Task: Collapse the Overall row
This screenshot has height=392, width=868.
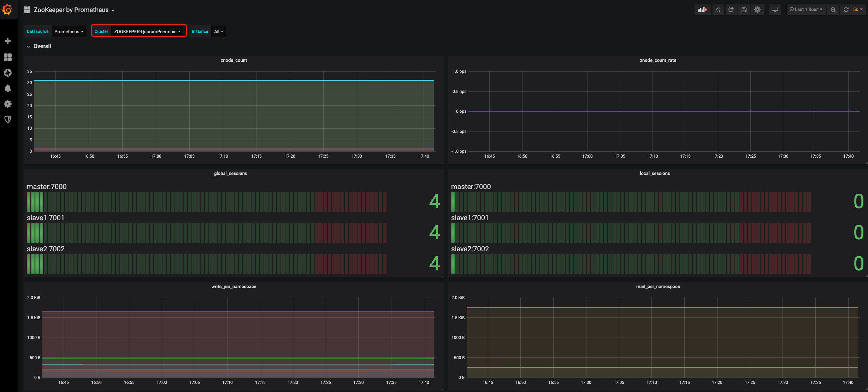Action: pos(39,46)
